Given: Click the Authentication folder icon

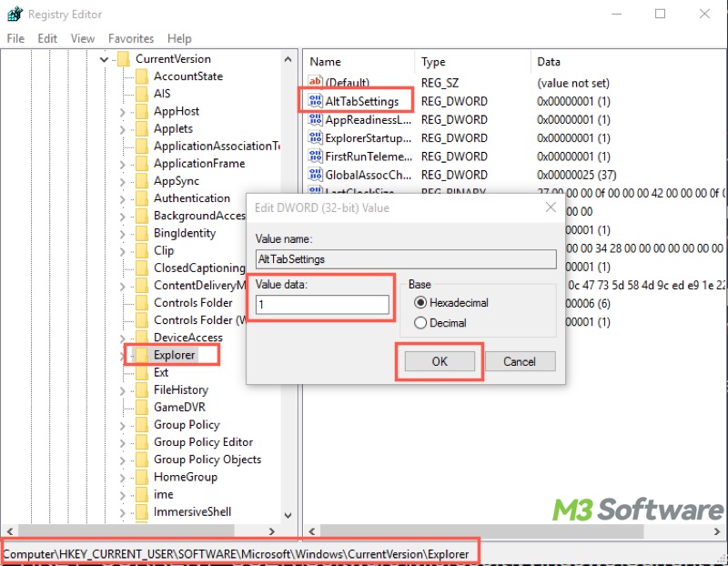Looking at the screenshot, I should coord(142,198).
